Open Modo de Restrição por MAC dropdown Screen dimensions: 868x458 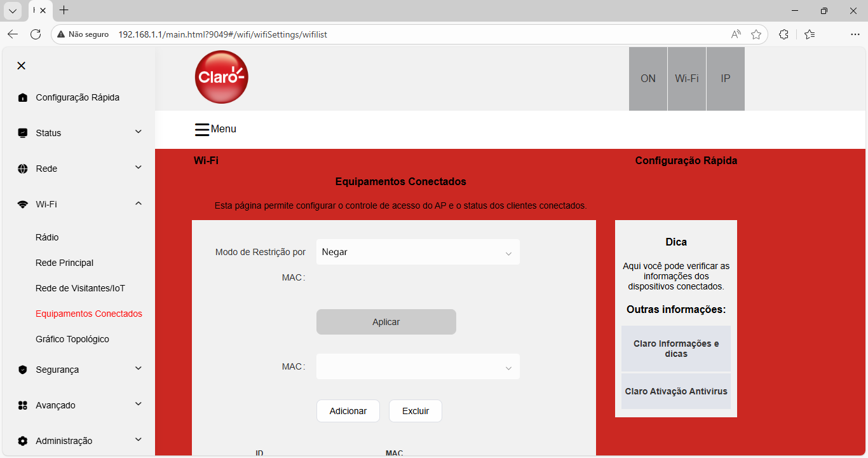pos(417,252)
